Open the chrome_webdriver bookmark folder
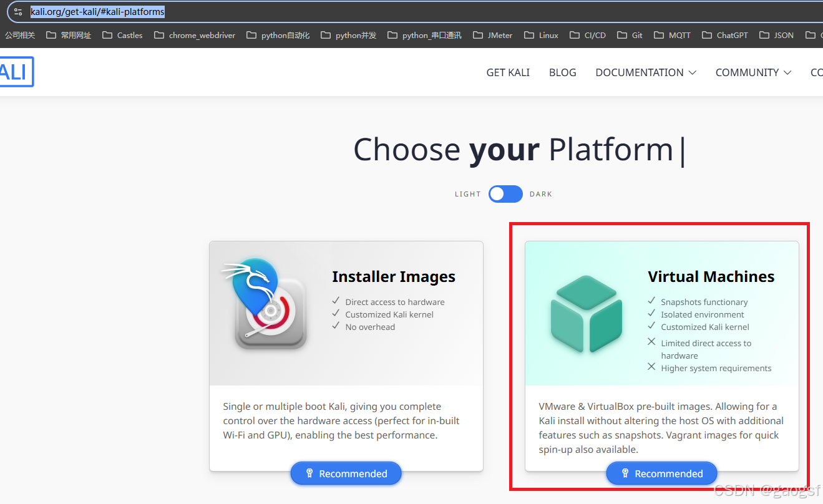823x504 pixels. click(195, 36)
